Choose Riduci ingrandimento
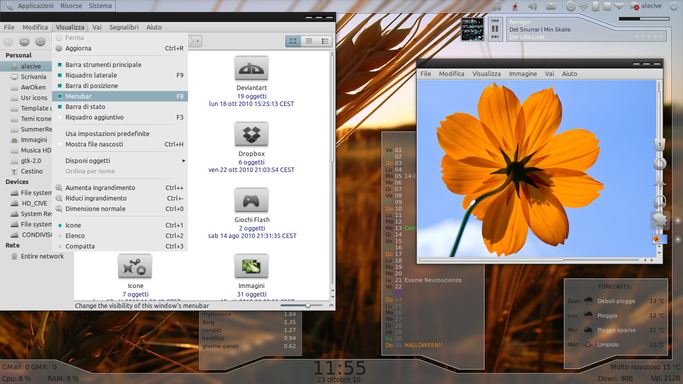The height and width of the screenshot is (384, 683). pos(120,198)
